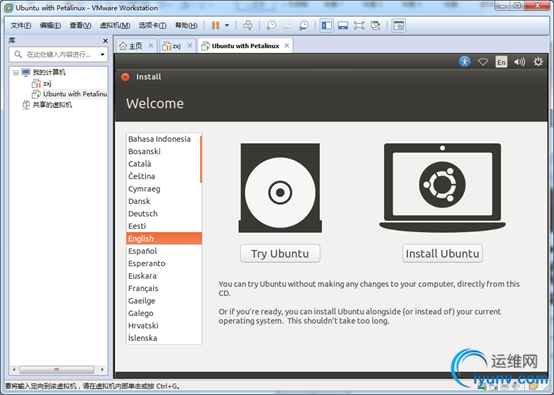Open the Ubuntu sound volume indicator

coord(519,62)
